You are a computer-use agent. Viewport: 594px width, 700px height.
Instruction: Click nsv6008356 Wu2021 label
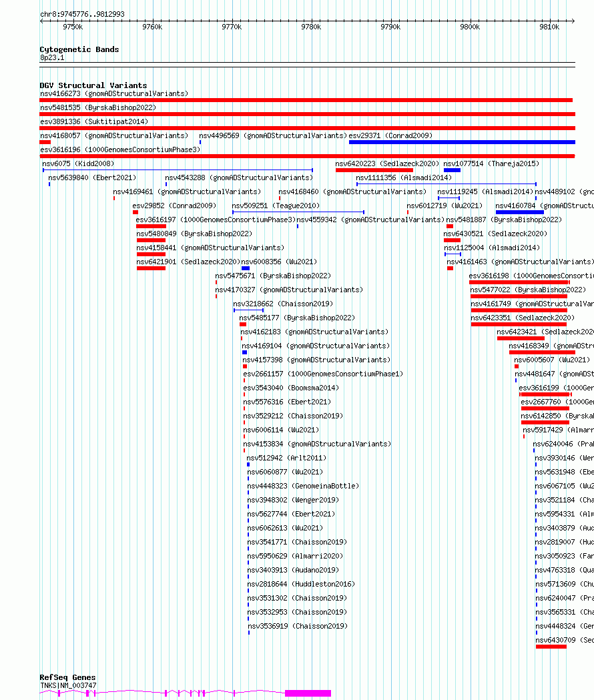click(279, 262)
